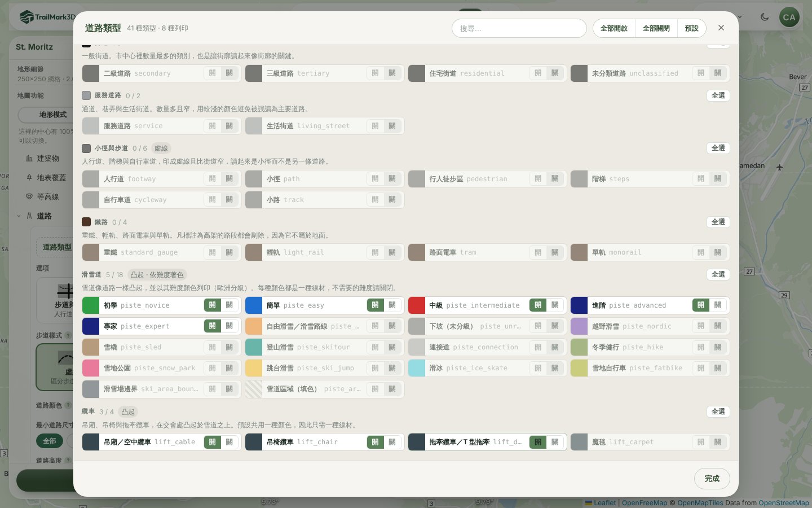The height and width of the screenshot is (508, 812).
Task: Select all in 小徑與步道 group with 全選
Action: [x=718, y=148]
